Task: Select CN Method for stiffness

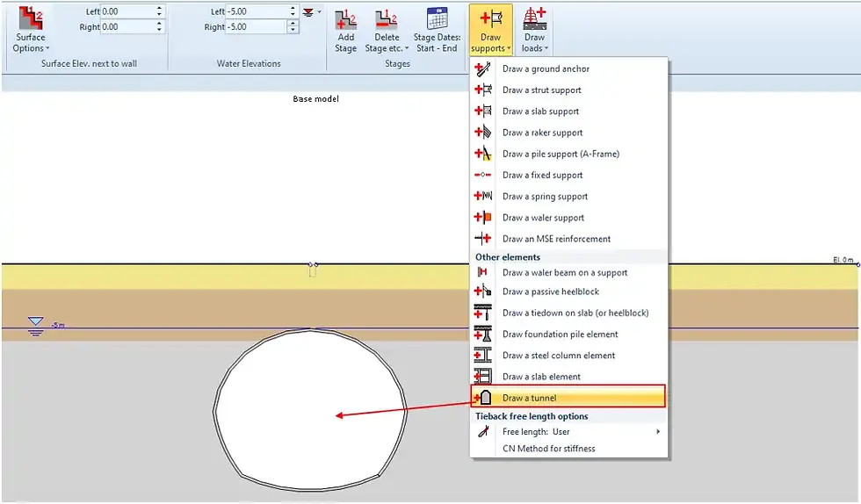Action: pos(548,449)
